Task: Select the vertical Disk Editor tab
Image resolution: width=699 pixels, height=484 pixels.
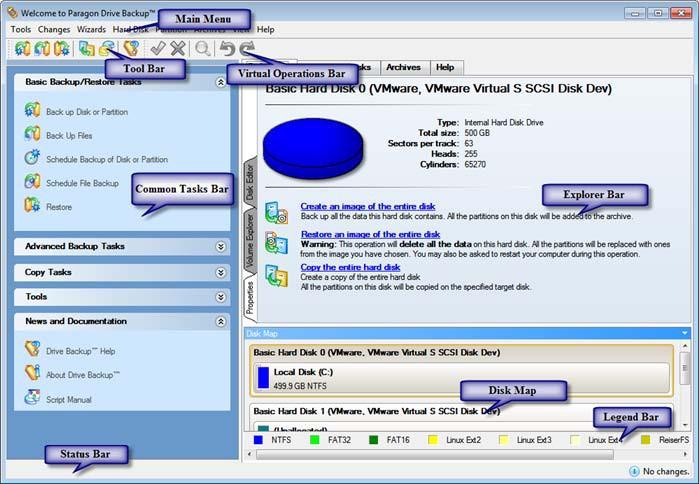Action: pyautogui.click(x=250, y=183)
